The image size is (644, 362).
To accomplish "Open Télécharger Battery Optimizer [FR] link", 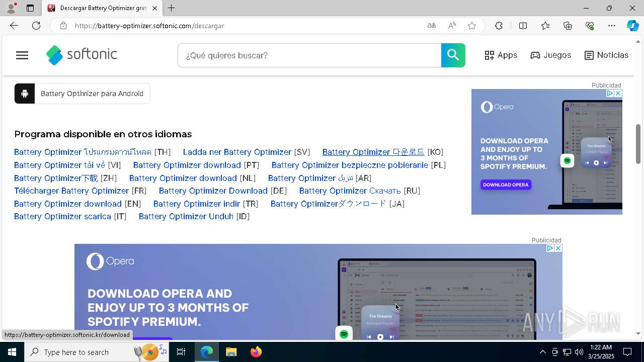I will point(71,191).
